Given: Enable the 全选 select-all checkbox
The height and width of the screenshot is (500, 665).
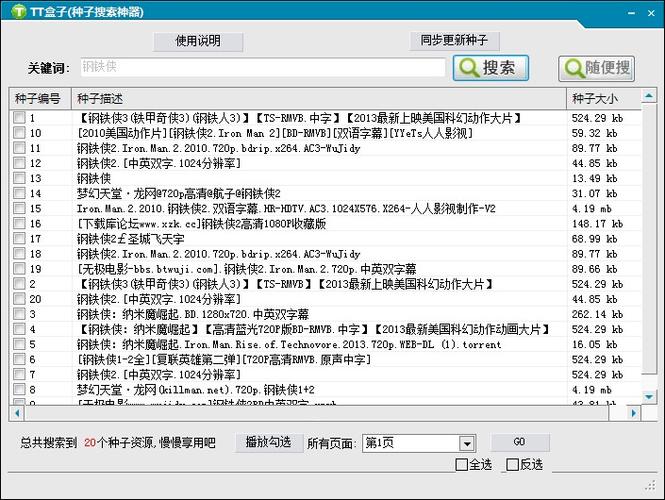Looking at the screenshot, I should (x=461, y=464).
